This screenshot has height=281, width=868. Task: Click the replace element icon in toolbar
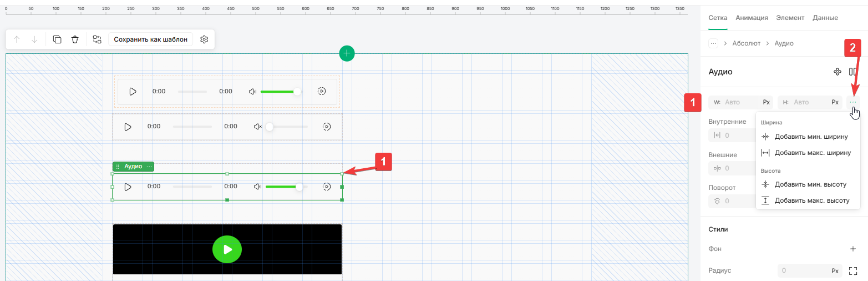(97, 39)
